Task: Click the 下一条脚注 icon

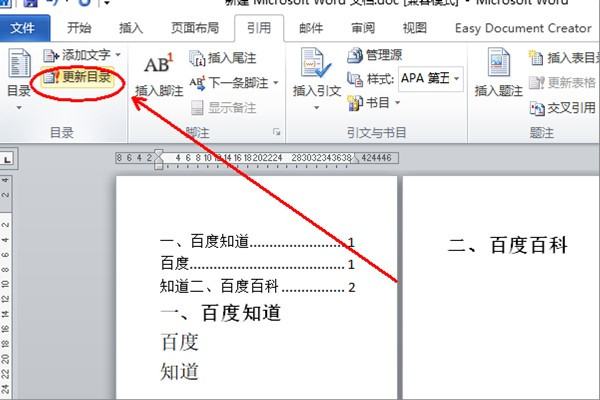Action: coord(197,83)
